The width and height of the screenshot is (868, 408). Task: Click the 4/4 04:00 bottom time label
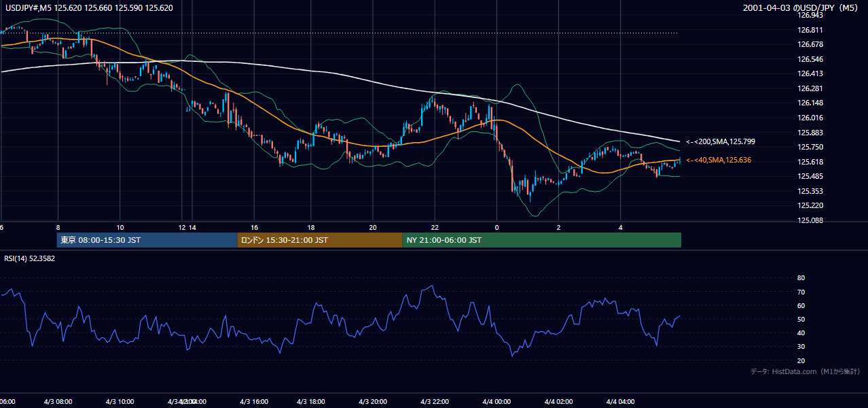(x=620, y=401)
